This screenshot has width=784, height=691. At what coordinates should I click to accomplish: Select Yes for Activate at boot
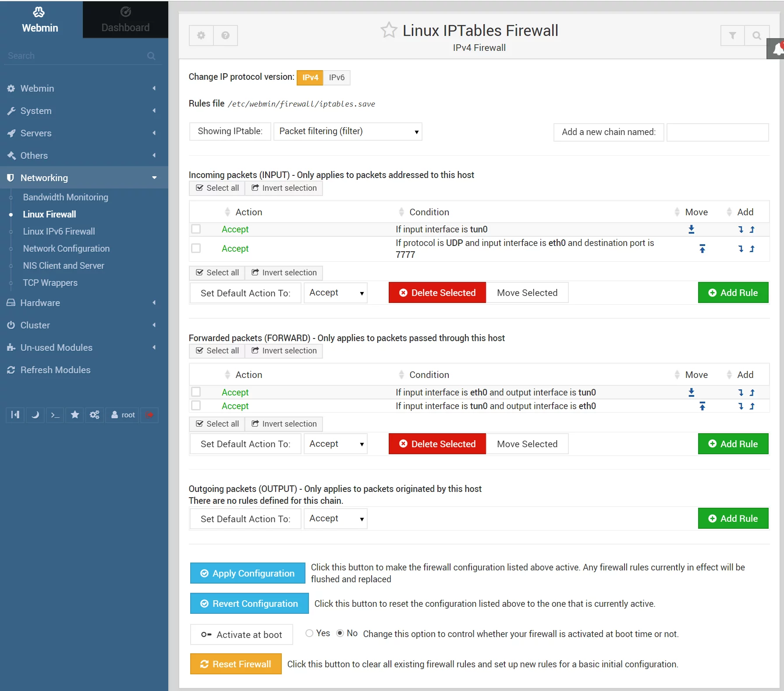[x=309, y=633]
